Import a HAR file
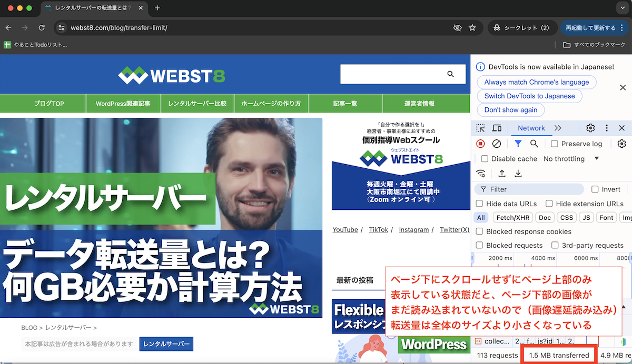Viewport: 632px width, 364px height. pos(501,173)
